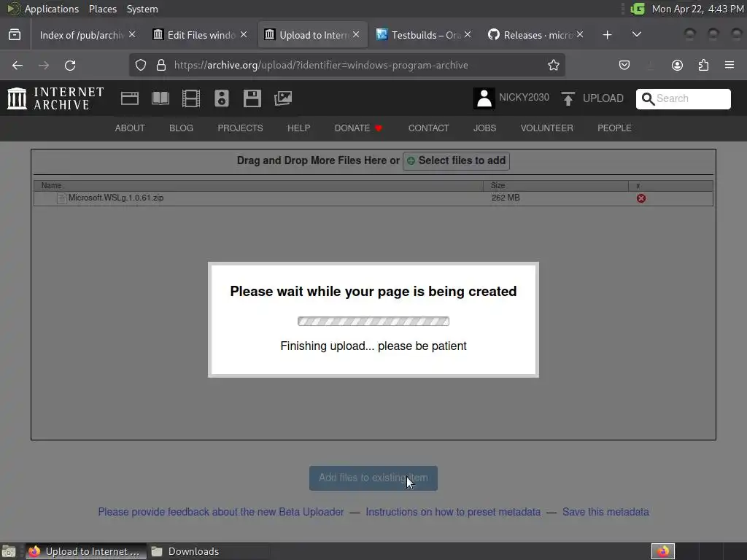The image size is (747, 560).
Task: Click the green tray icon beside clock
Action: coord(638,9)
